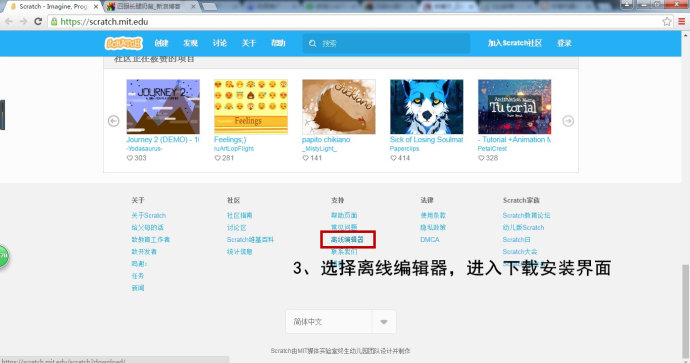Viewport: 690px width, 363px height.
Task: Click the Scratch维基百科 footer link
Action: (250, 239)
